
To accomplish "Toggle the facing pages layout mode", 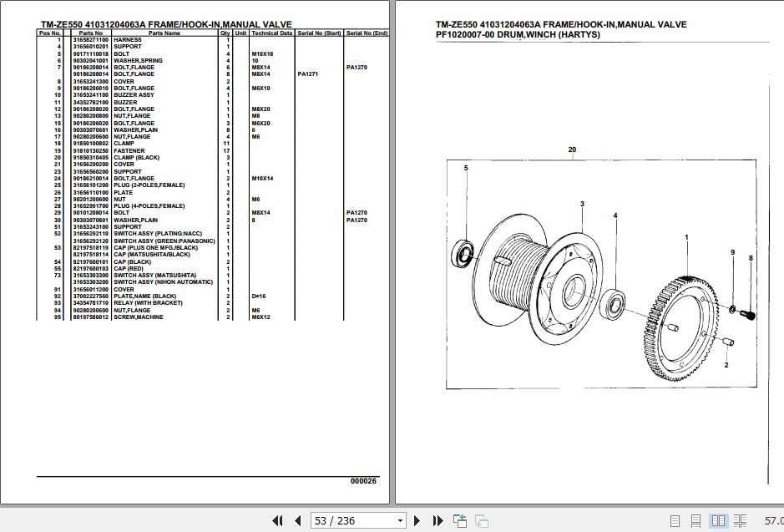I will [721, 520].
